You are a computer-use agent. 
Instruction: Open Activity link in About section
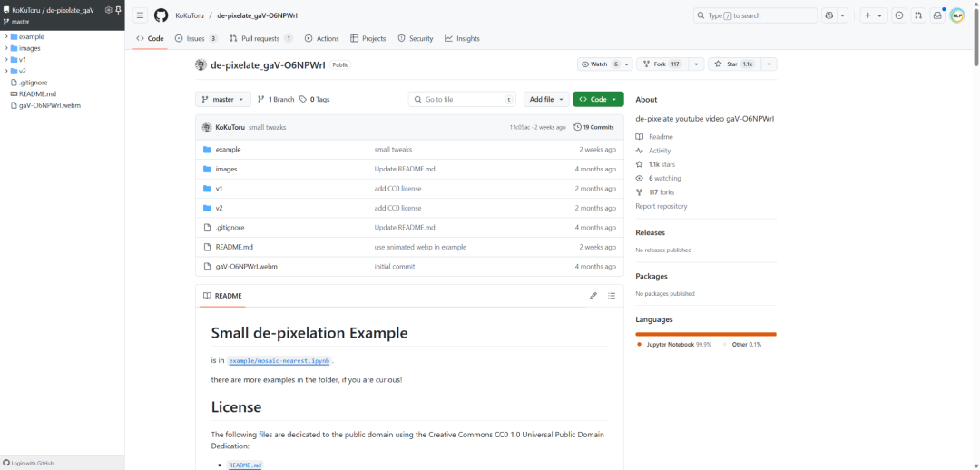click(653, 151)
